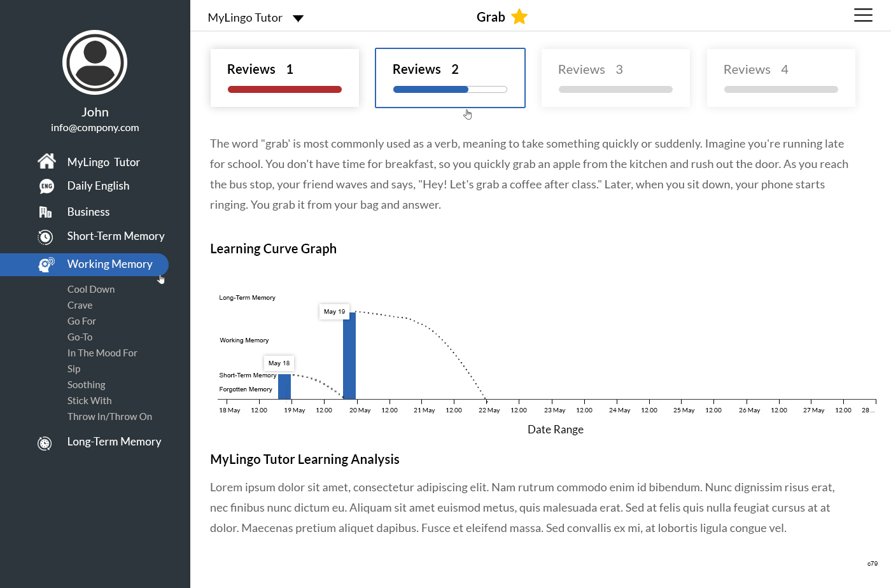
Task: Click the Long-Term Memory graph axis label
Action: click(x=247, y=298)
